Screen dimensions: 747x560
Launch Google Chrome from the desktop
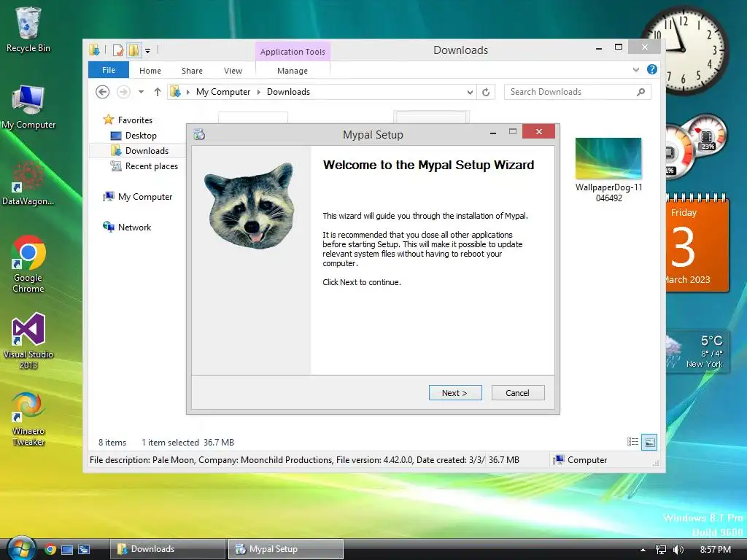click(28, 264)
